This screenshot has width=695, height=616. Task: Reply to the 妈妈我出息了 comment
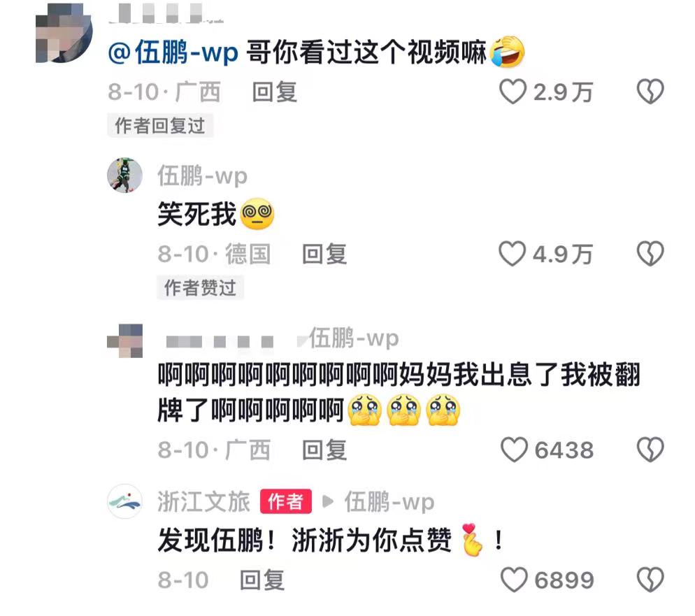tap(324, 450)
